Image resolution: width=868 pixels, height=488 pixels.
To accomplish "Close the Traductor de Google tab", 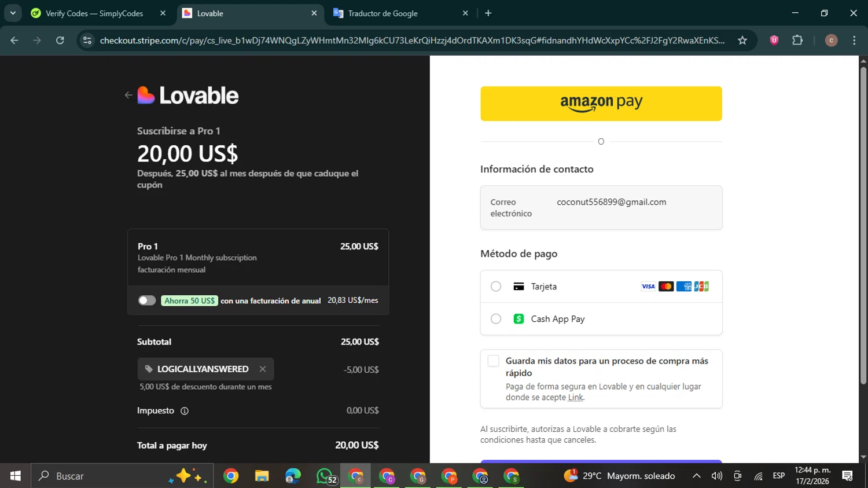I will click(465, 13).
